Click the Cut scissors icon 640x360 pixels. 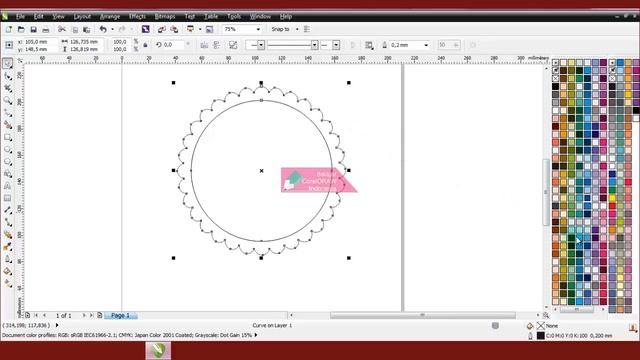click(x=62, y=29)
